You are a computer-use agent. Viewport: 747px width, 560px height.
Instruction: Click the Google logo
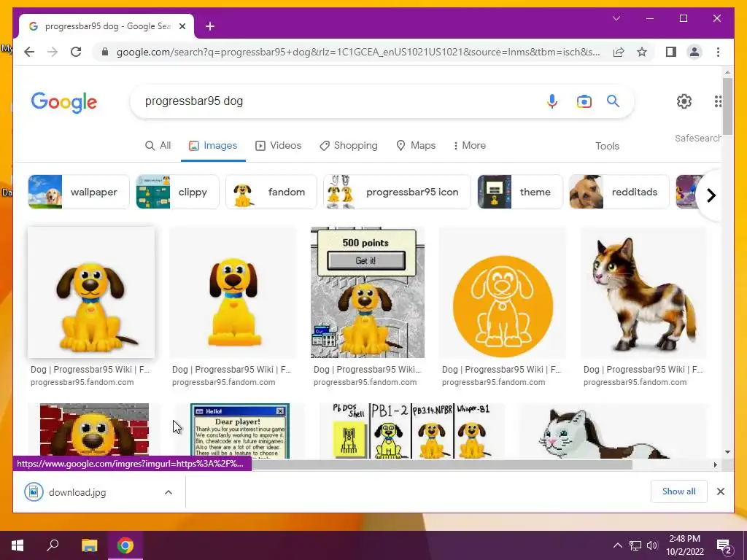tap(64, 102)
